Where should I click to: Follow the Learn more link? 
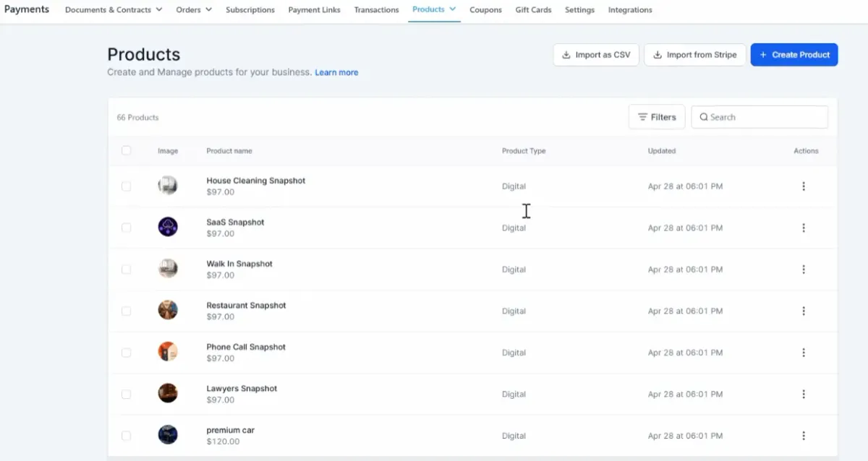336,72
